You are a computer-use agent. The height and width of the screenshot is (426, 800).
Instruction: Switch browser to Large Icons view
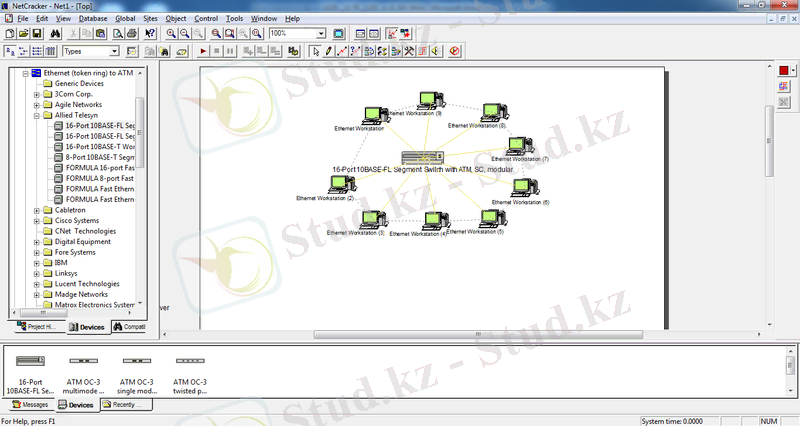(x=10, y=51)
